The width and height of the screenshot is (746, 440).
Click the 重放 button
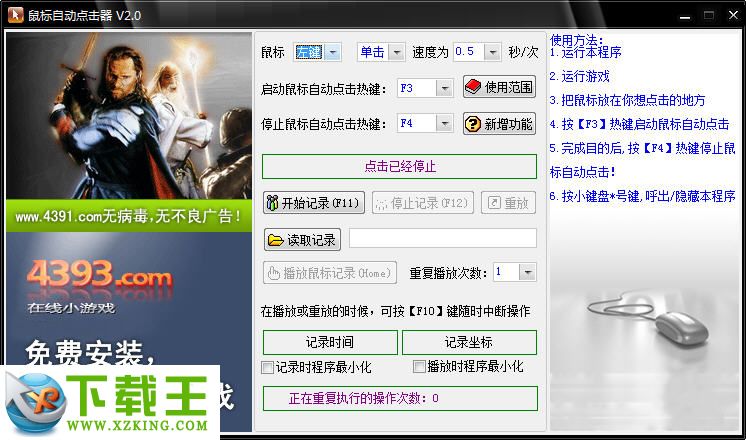pos(508,203)
